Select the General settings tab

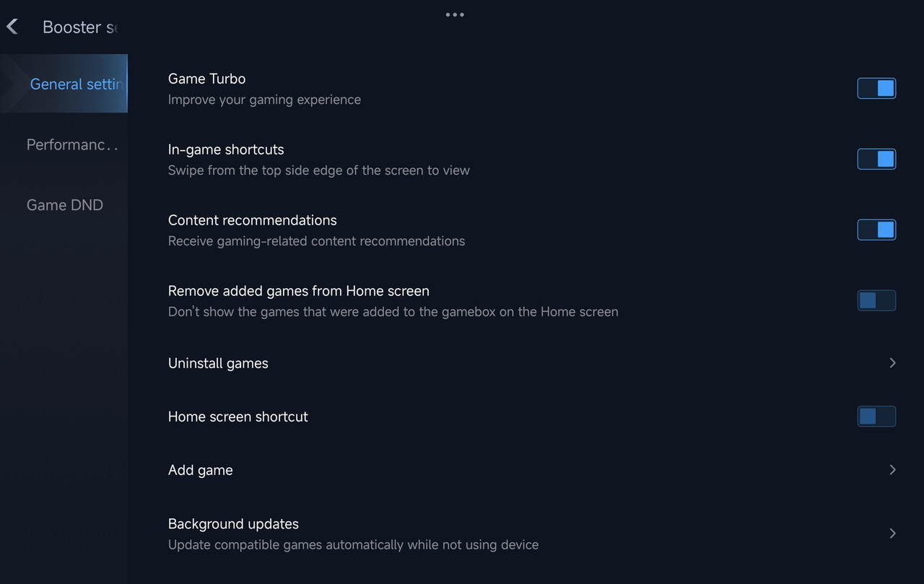(x=76, y=84)
